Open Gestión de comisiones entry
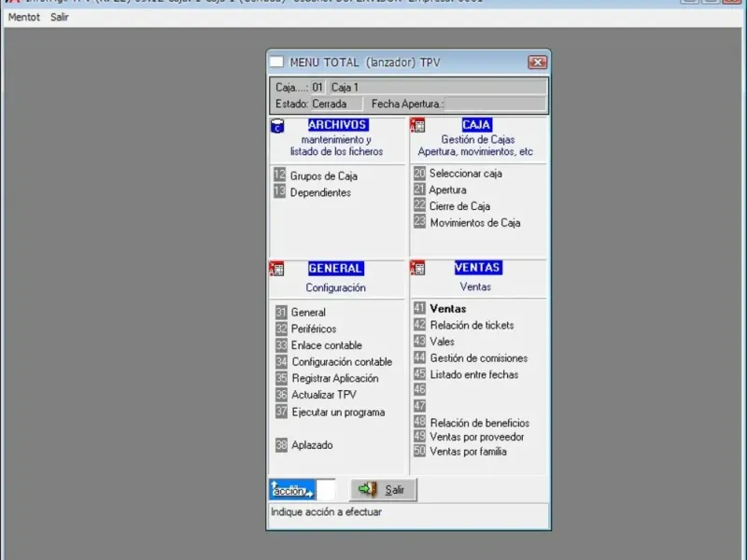 tap(479, 358)
